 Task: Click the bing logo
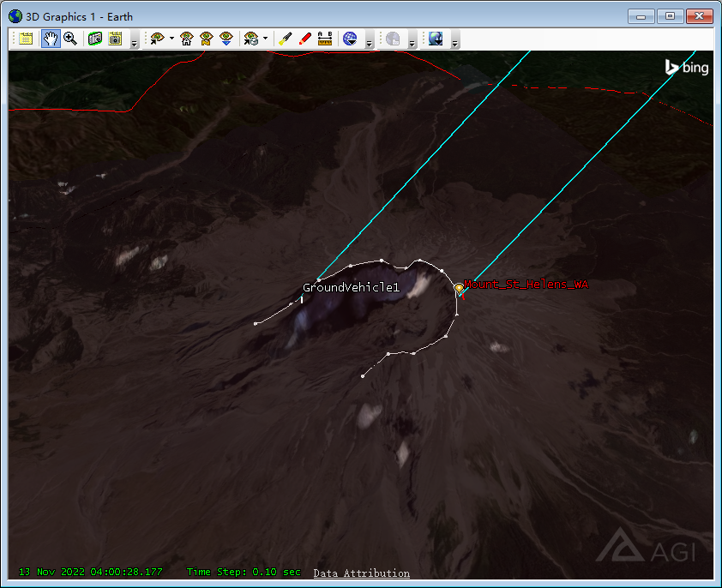click(687, 67)
